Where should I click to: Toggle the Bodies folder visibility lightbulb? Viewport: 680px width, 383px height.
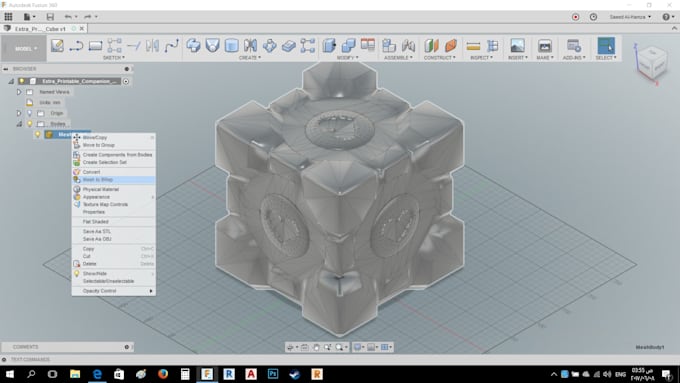tap(29, 124)
